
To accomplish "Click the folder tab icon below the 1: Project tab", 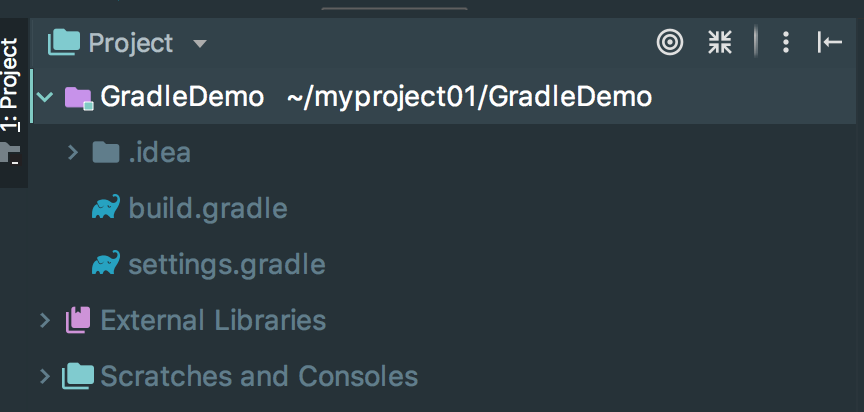I will (10, 153).
